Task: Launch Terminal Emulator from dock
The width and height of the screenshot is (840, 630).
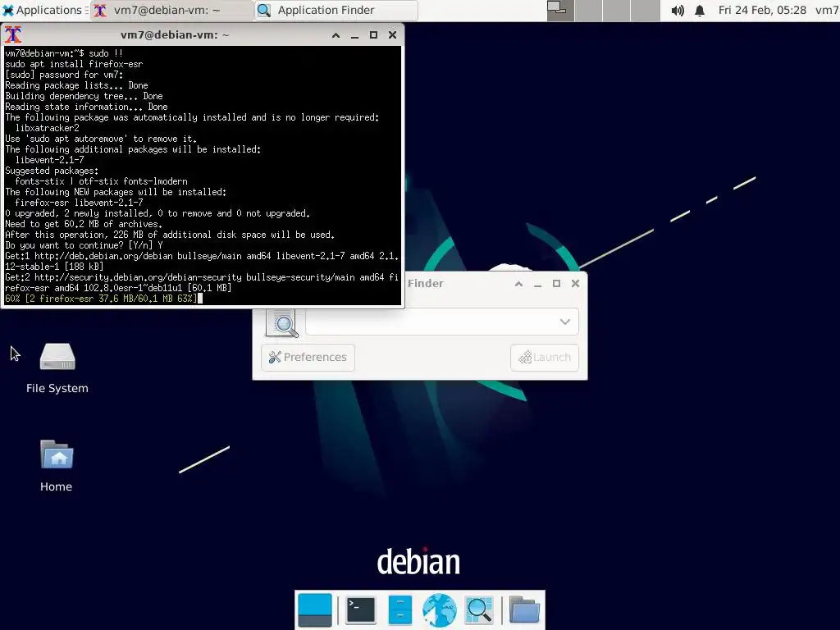Action: coord(361,610)
